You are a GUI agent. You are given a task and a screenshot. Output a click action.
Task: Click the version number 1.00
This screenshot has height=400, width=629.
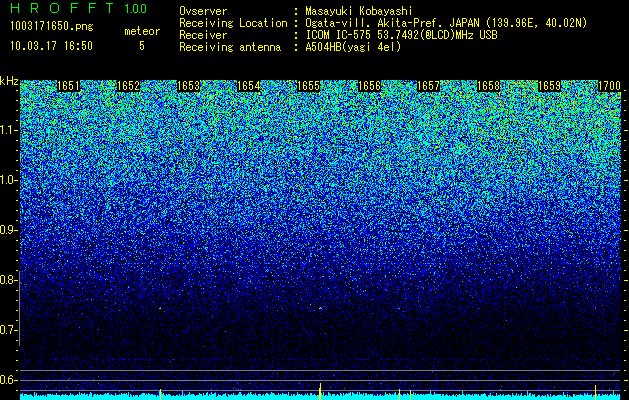[135, 8]
